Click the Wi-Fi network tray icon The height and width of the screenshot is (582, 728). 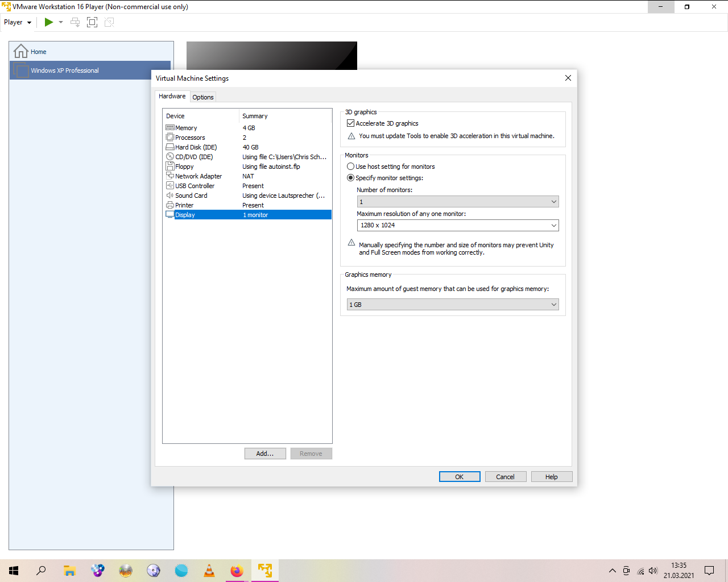[640, 571]
